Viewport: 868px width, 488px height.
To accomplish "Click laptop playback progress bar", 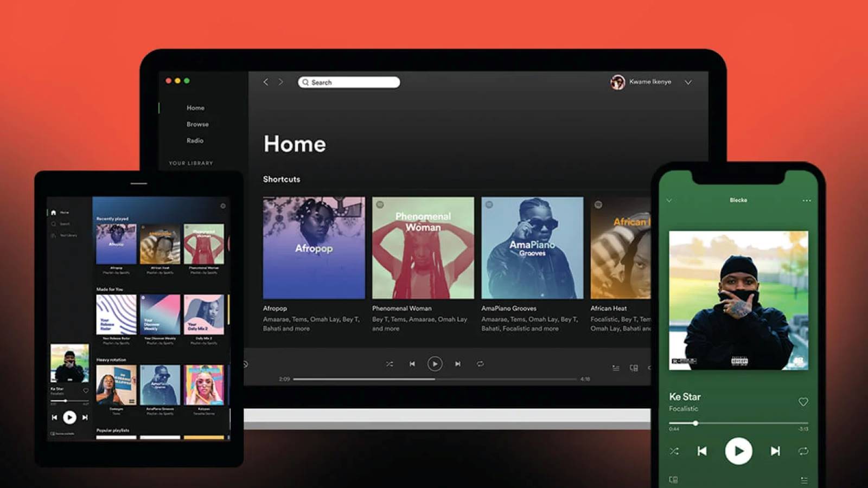I will (x=435, y=379).
